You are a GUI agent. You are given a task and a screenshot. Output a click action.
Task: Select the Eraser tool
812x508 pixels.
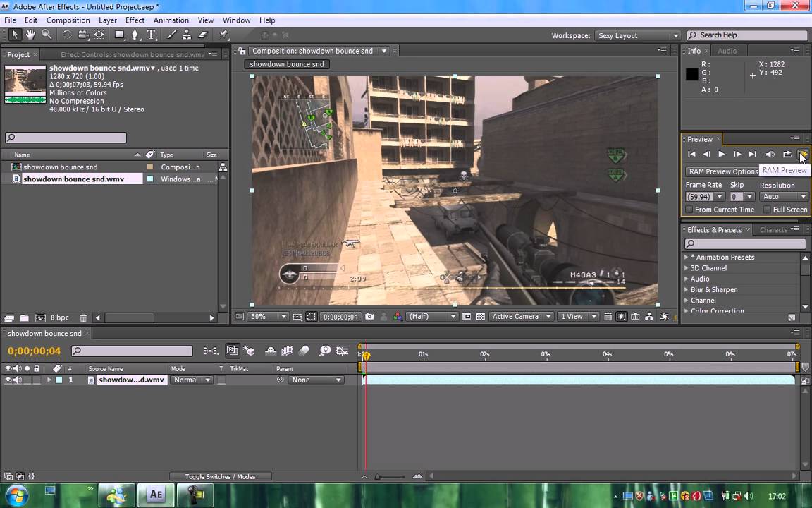203,35
